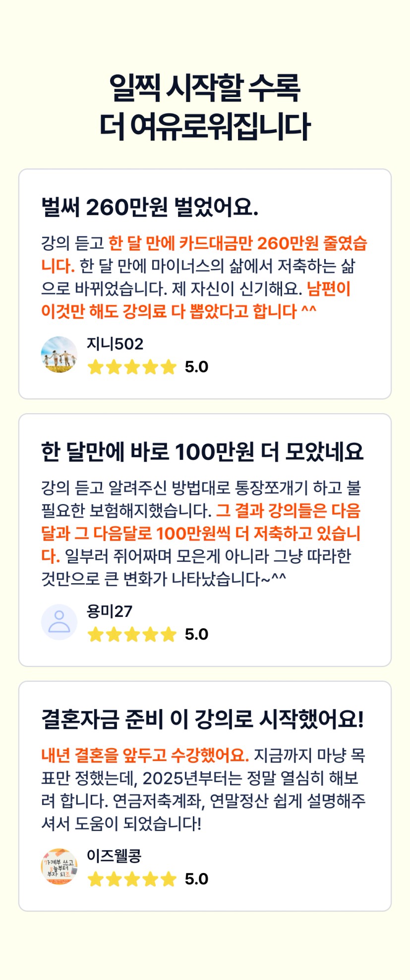The width and height of the screenshot is (410, 980).
Task: Open the 용미27 username link
Action: [x=110, y=611]
